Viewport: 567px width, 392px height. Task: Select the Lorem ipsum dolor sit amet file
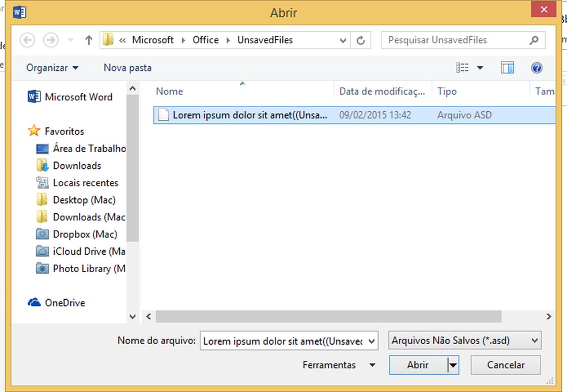354,115
